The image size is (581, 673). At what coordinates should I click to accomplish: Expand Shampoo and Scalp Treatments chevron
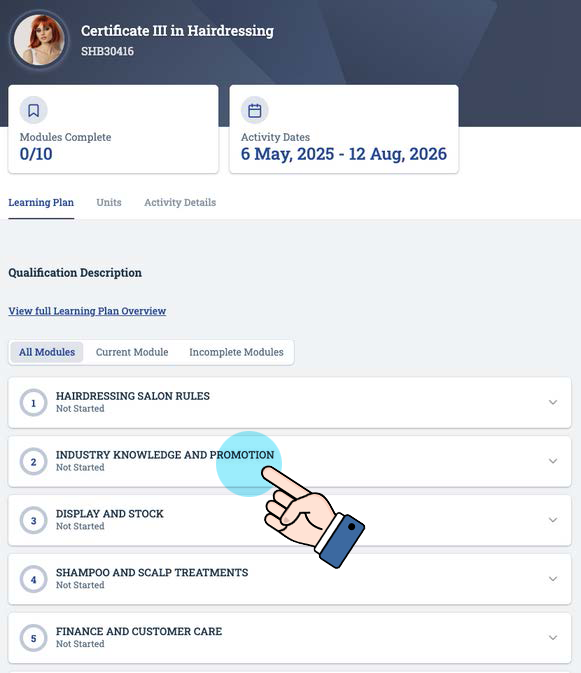553,579
